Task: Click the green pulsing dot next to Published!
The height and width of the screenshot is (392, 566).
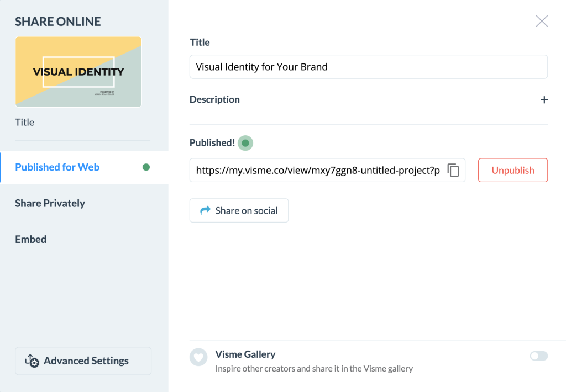Action: [x=245, y=143]
